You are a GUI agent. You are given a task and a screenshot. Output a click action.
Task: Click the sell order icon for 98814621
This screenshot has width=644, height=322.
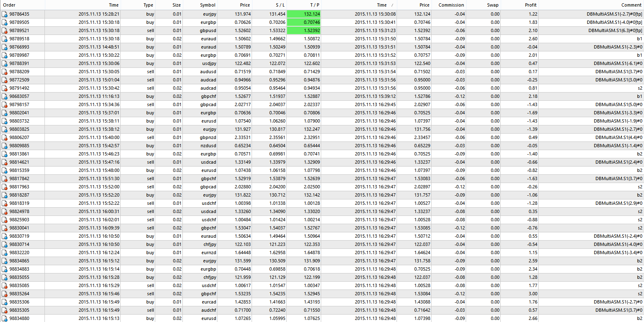point(5,162)
